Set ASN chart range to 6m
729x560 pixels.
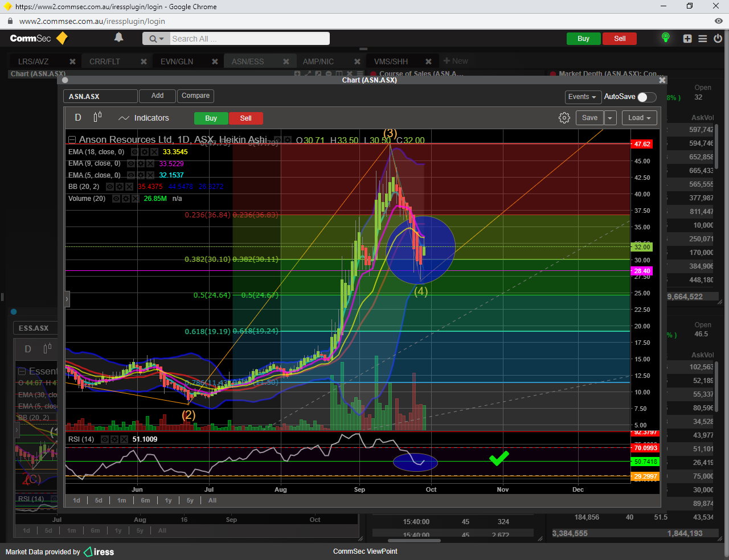pos(145,500)
